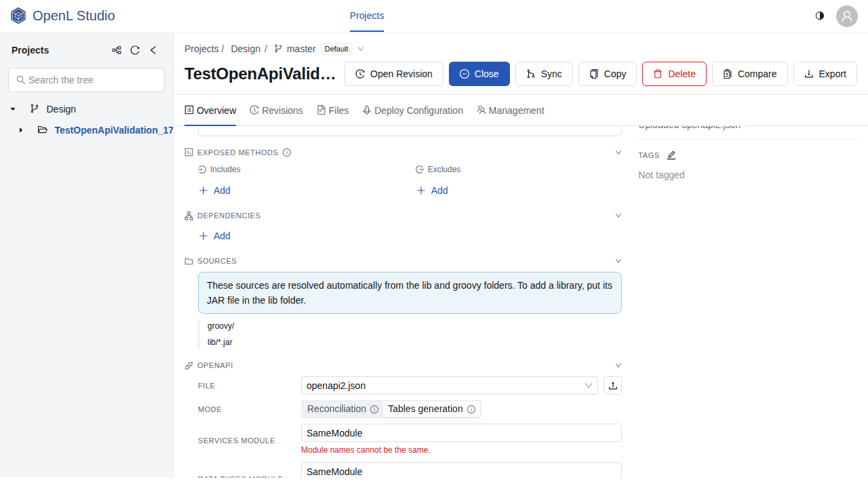This screenshot has height=488, width=868.
Task: Open the openapi2.json file dropdown
Action: click(450, 386)
